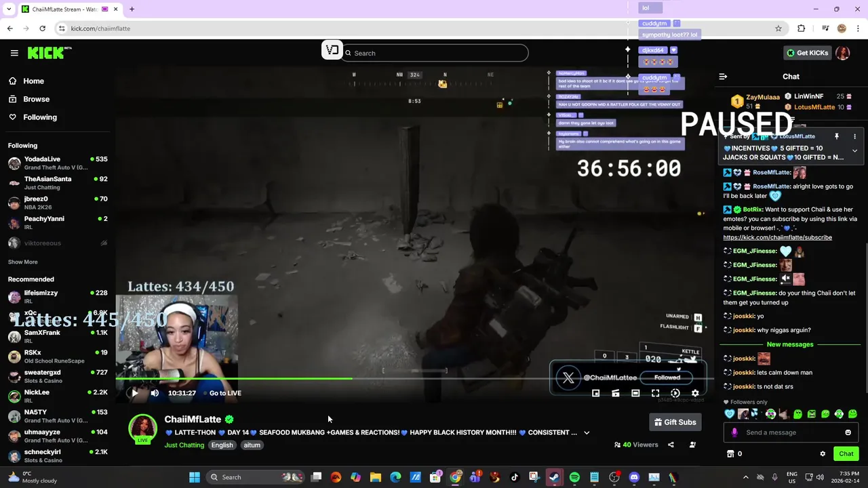Screen dimensions: 868x488
Task: Open PeachyYanni channel in sidebar
Action: point(58,223)
